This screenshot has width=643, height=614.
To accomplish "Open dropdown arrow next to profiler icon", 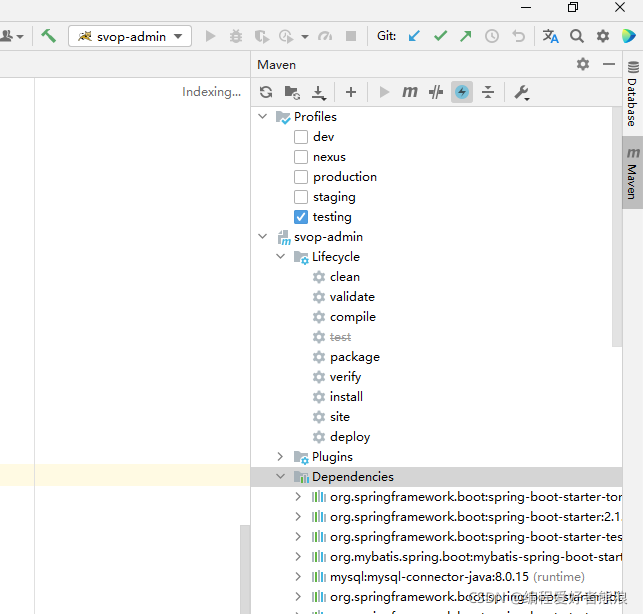I will [x=305, y=37].
